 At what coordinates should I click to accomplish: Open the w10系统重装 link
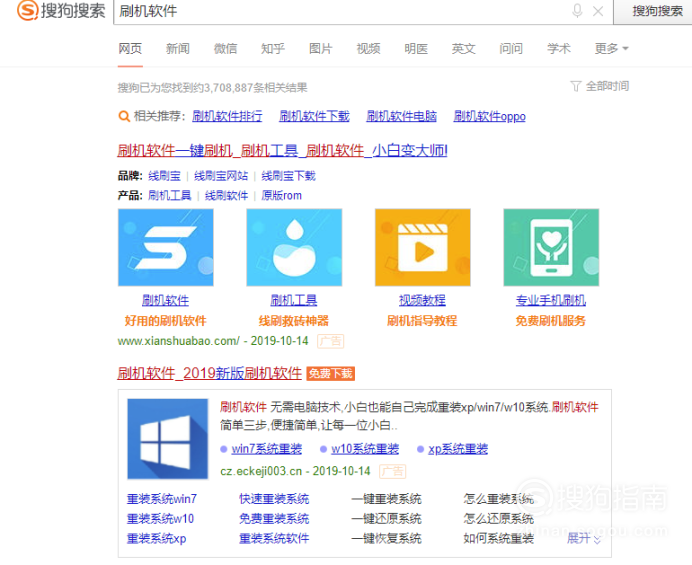pyautogui.click(x=365, y=449)
